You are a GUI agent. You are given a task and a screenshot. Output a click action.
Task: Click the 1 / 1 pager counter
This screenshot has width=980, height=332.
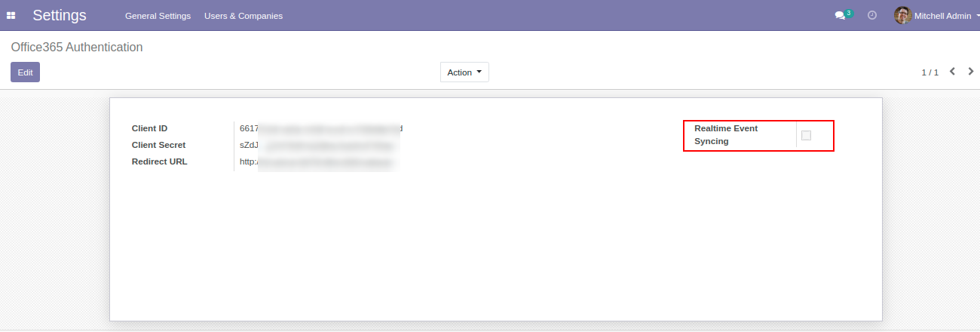[x=929, y=72]
